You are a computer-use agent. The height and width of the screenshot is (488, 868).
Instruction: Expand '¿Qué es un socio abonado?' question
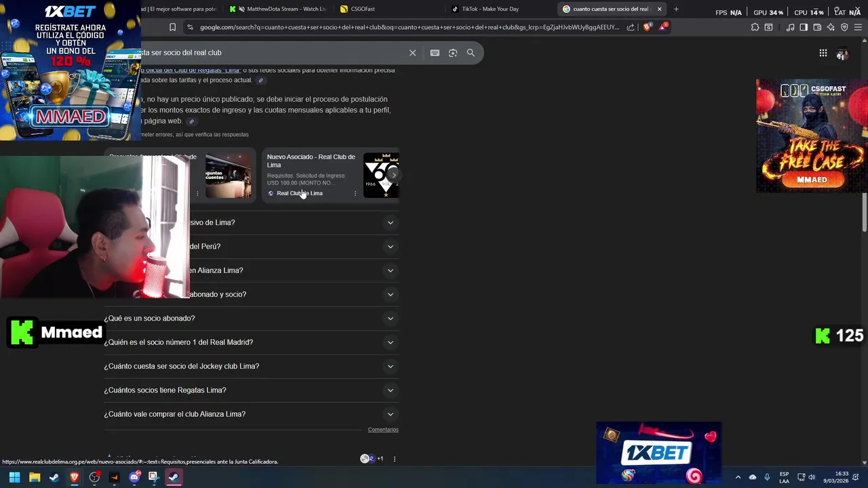pyautogui.click(x=251, y=319)
